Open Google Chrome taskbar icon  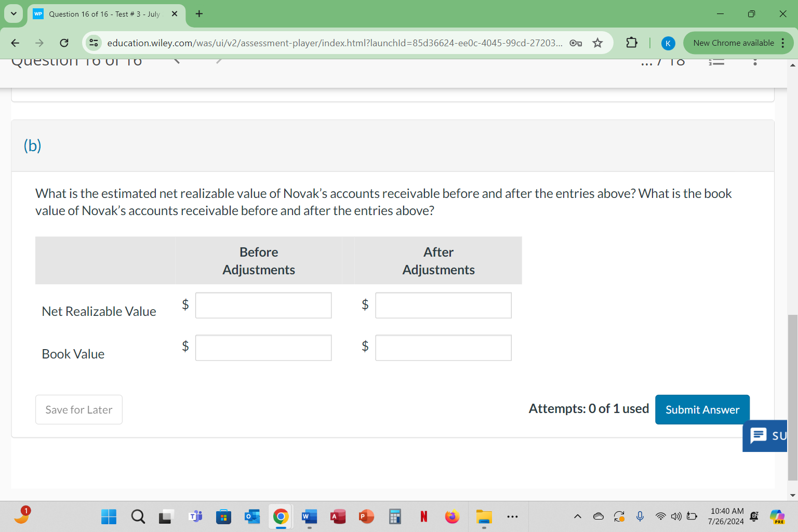281,516
